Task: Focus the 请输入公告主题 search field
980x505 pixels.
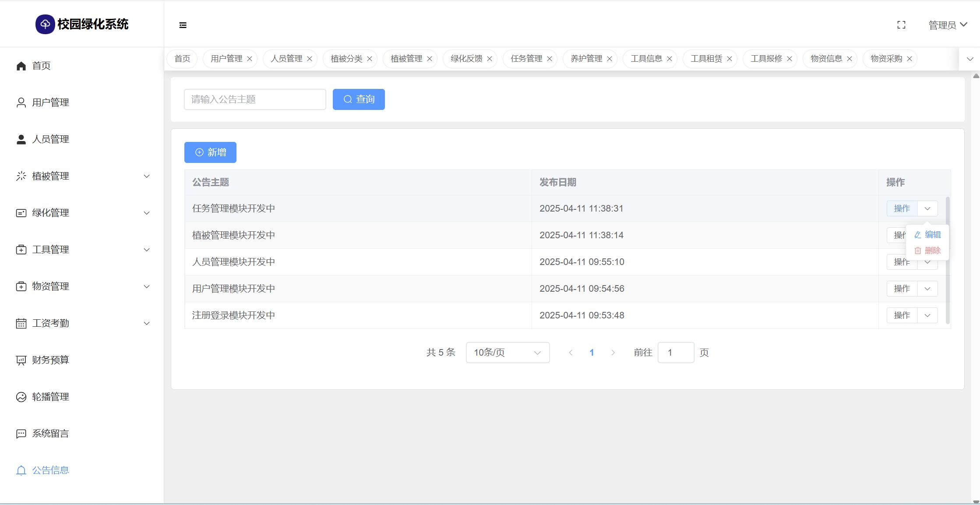Action: click(x=255, y=99)
